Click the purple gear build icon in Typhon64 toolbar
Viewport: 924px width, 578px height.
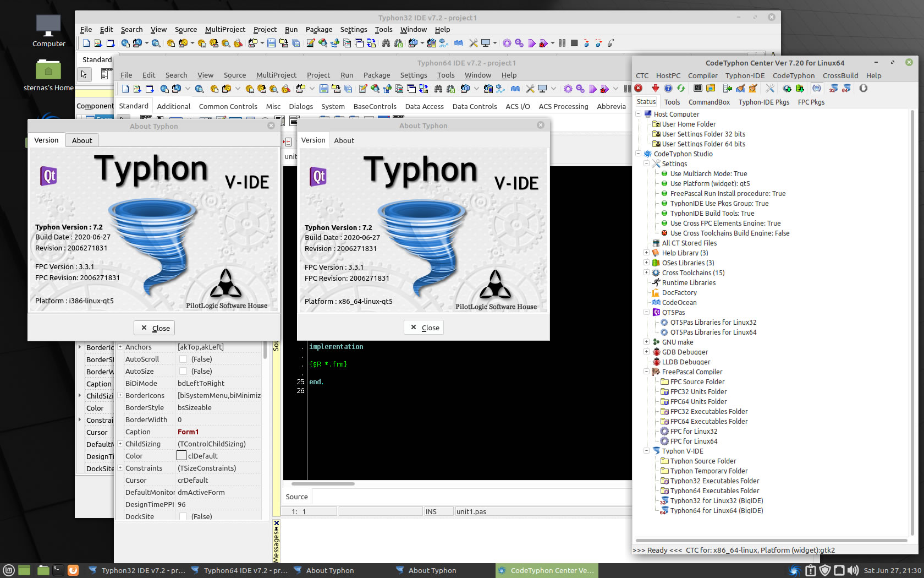coord(568,89)
